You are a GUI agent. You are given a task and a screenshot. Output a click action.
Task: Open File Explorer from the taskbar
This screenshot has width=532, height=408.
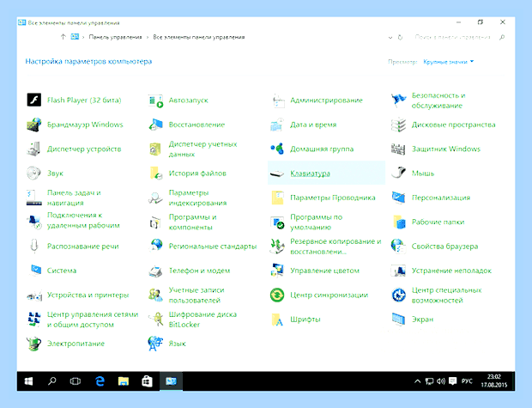coord(124,381)
